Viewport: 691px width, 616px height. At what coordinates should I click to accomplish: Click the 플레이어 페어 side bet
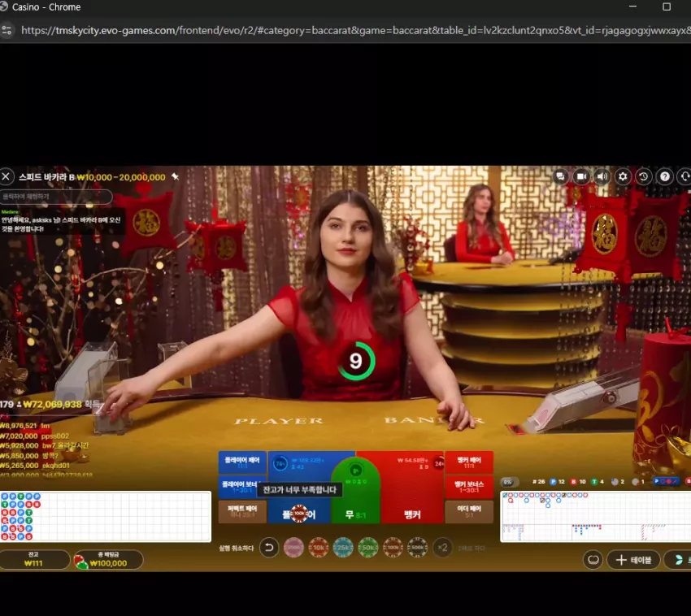coord(242,462)
